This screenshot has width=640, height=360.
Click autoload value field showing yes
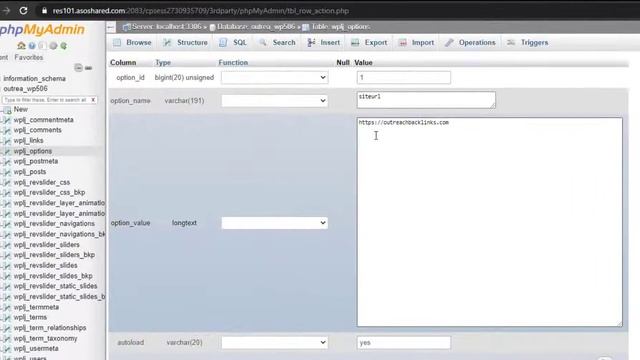coord(404,342)
